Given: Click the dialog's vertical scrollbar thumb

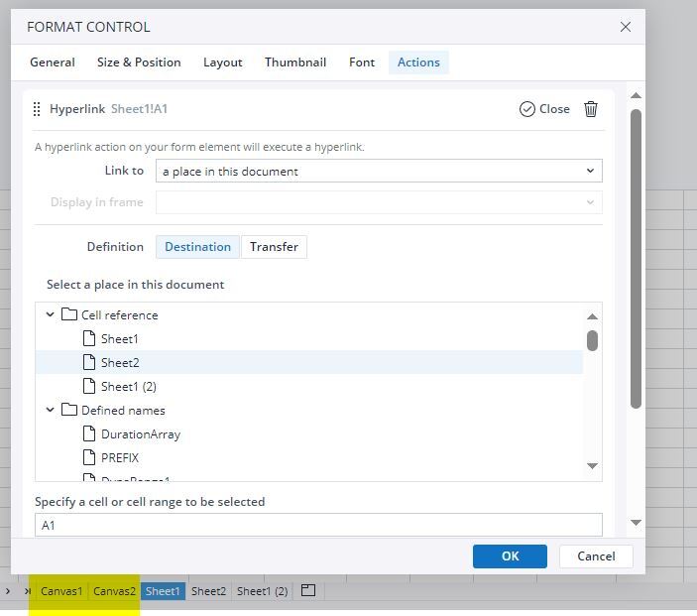Looking at the screenshot, I should point(636,258).
